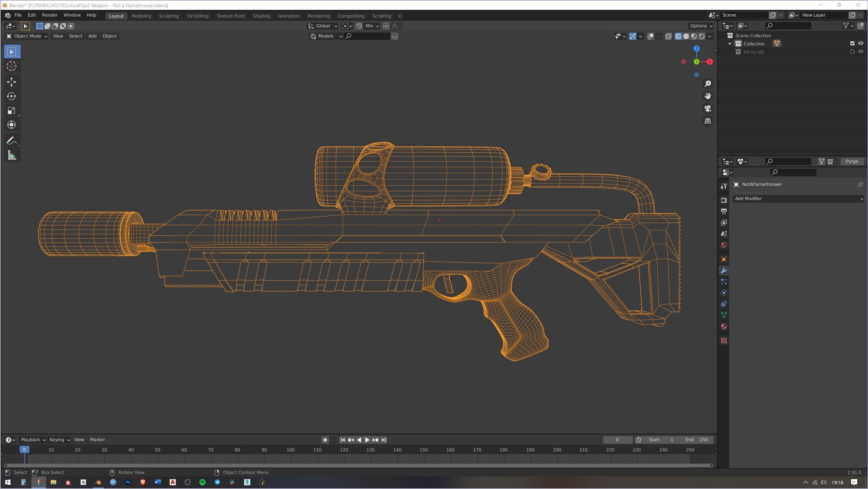Click the End frame 250 field

coord(697,440)
